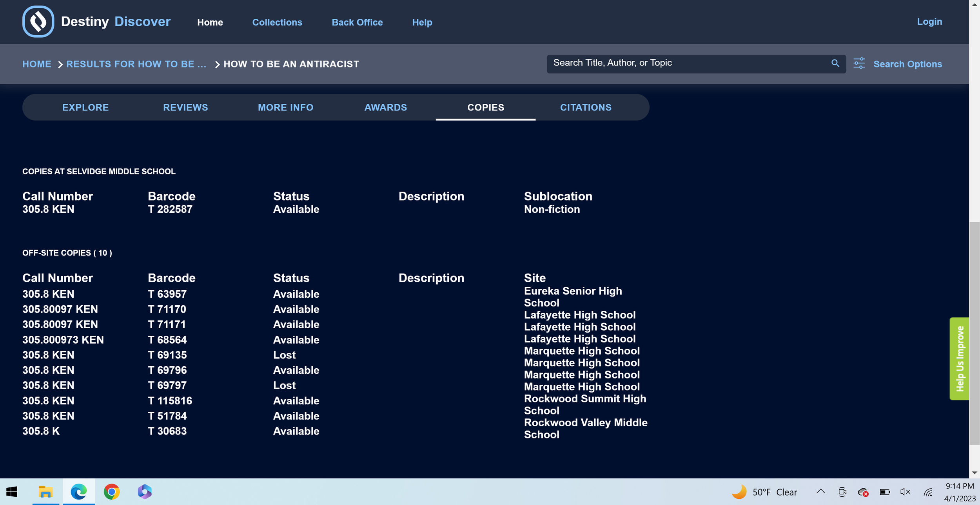This screenshot has width=980, height=505.
Task: Click barcode T 63957
Action: tap(167, 294)
